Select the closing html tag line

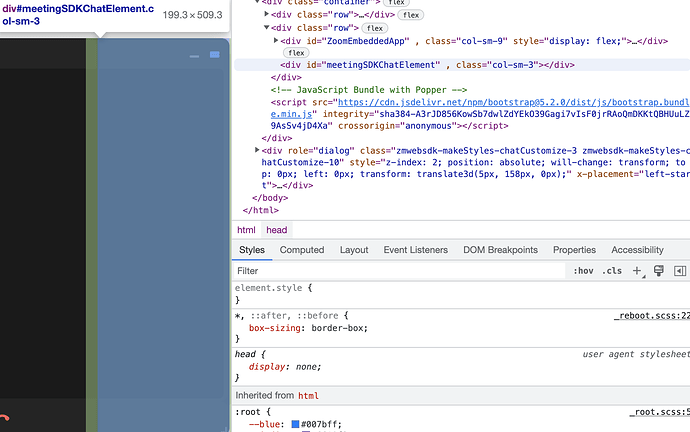(x=261, y=210)
